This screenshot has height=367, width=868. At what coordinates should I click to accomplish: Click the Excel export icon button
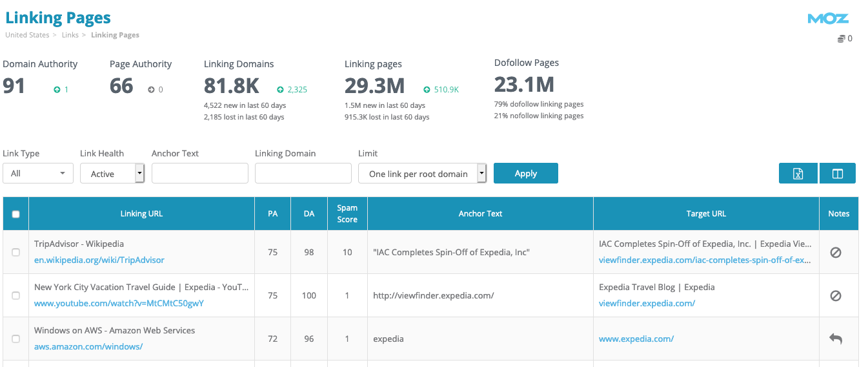[798, 173]
